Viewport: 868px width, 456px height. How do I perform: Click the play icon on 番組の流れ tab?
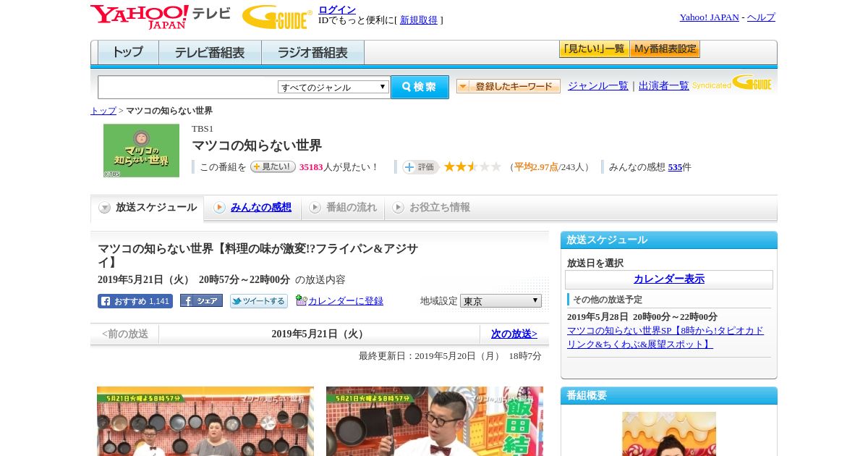pyautogui.click(x=315, y=208)
